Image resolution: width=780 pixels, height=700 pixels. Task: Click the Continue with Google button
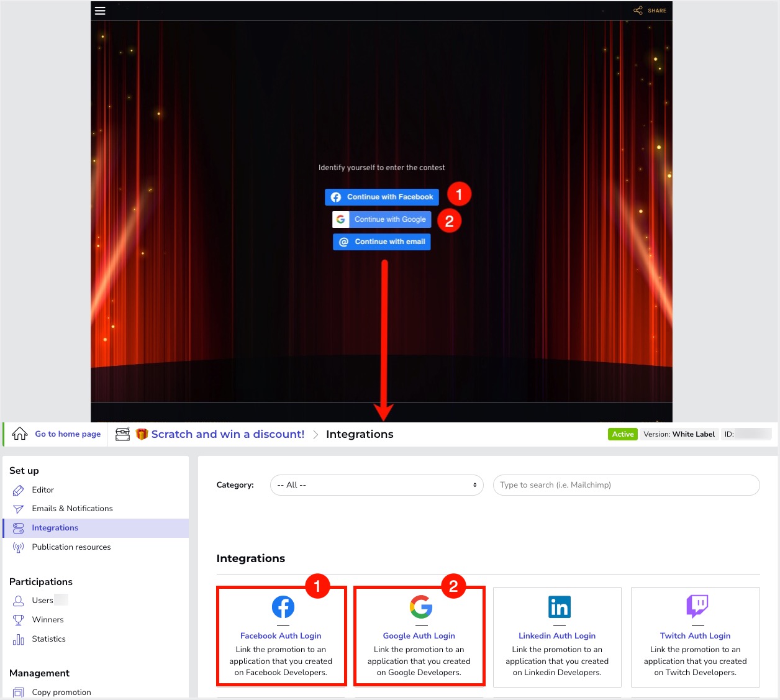381,219
